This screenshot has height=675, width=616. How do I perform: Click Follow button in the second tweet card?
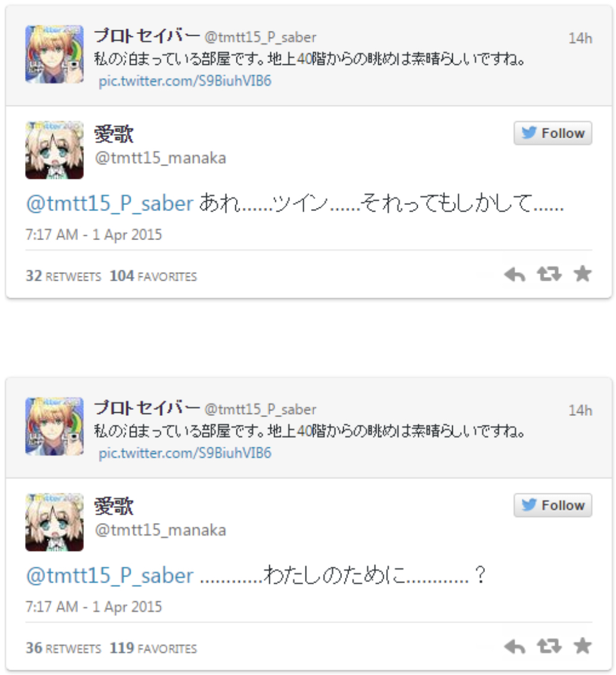point(553,505)
